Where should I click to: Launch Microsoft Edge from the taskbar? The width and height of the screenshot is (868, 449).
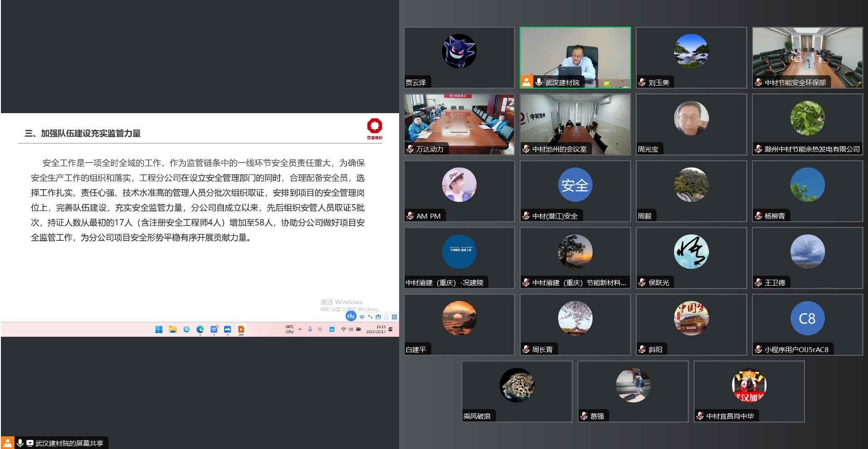200,330
